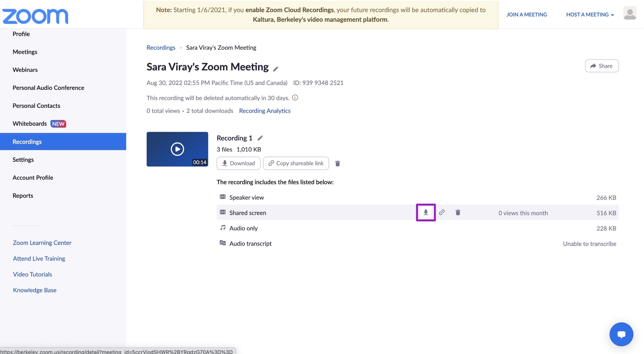Copy link icon for Shared screen

click(442, 212)
